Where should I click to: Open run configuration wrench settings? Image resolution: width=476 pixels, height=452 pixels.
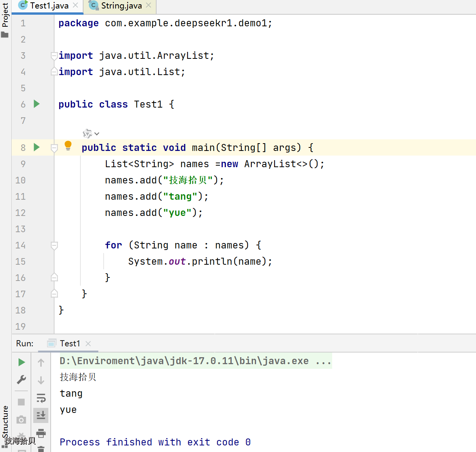(22, 380)
